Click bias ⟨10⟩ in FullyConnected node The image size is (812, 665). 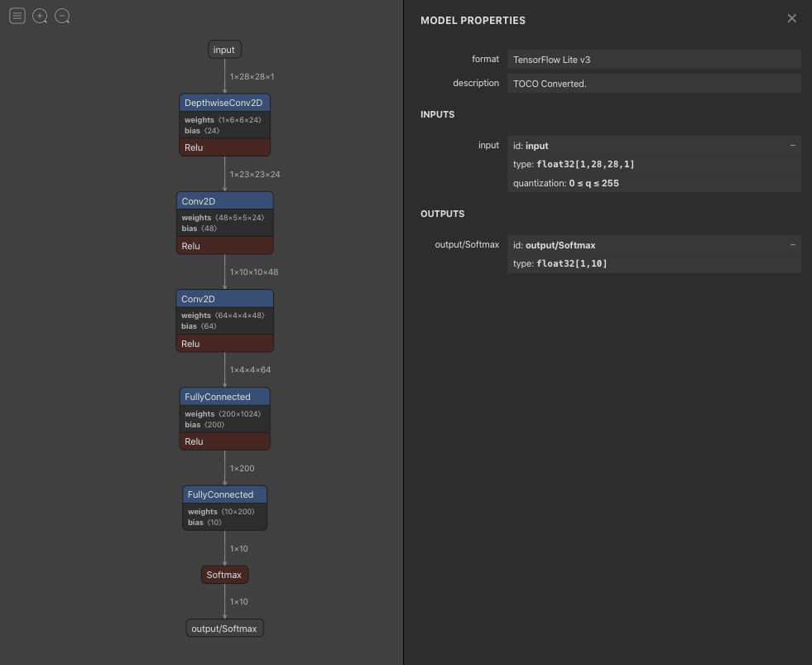[204, 523]
